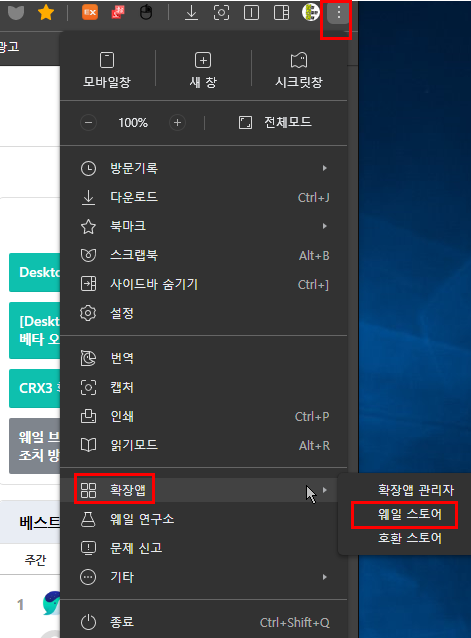Select 문제 신고 report problem item
The width and height of the screenshot is (471, 638).
coord(203,548)
